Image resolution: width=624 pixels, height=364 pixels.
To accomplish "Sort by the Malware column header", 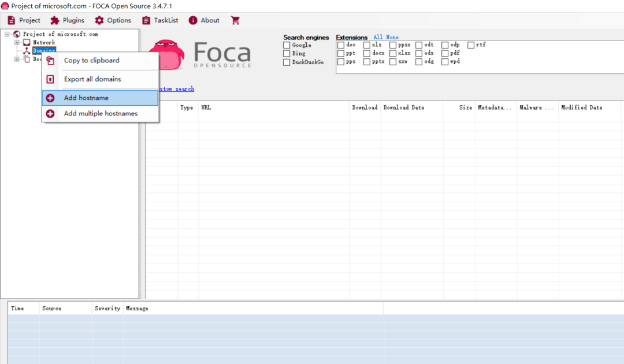I will (538, 107).
